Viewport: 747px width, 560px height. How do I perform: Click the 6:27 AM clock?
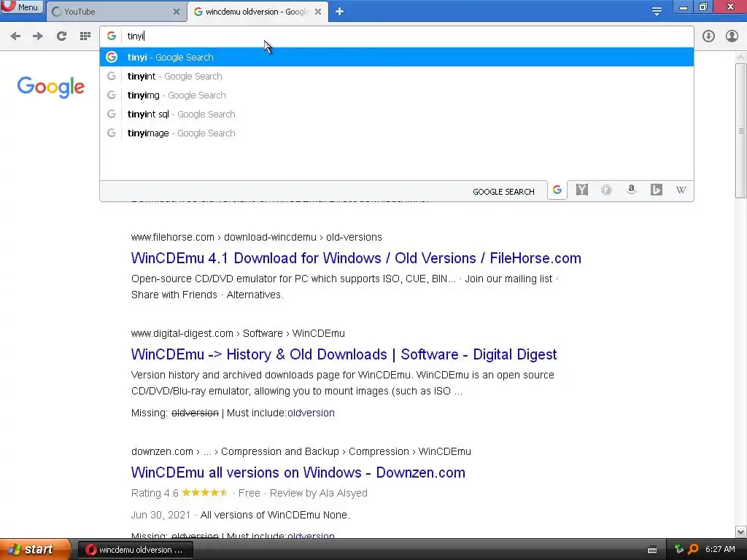[720, 550]
